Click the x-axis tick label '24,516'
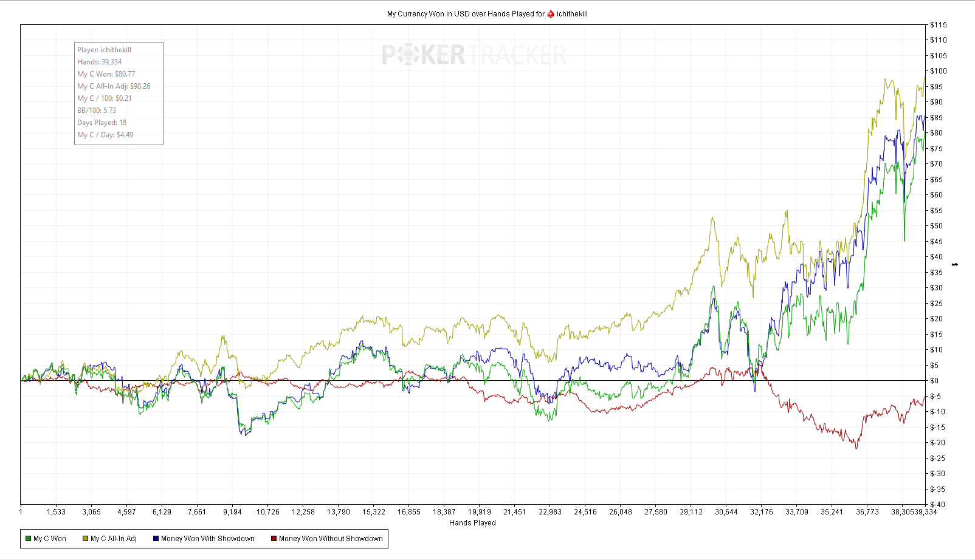Screen dimensions: 975x560 (585, 512)
